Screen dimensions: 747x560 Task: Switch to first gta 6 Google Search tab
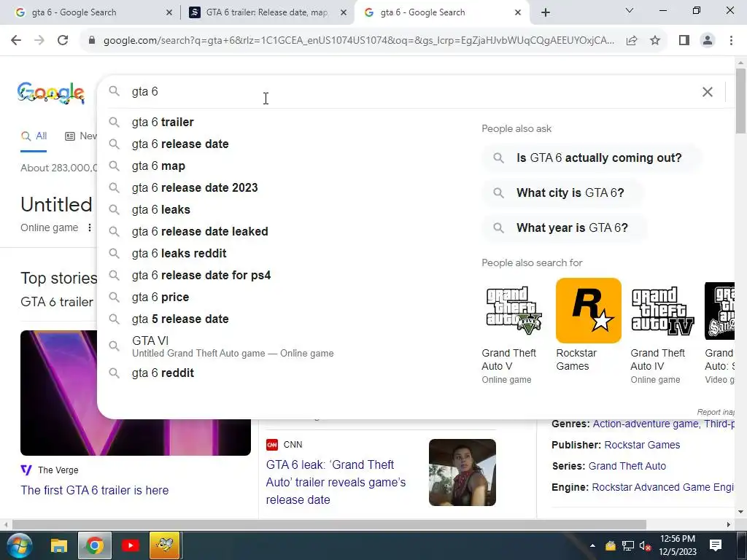(x=89, y=12)
